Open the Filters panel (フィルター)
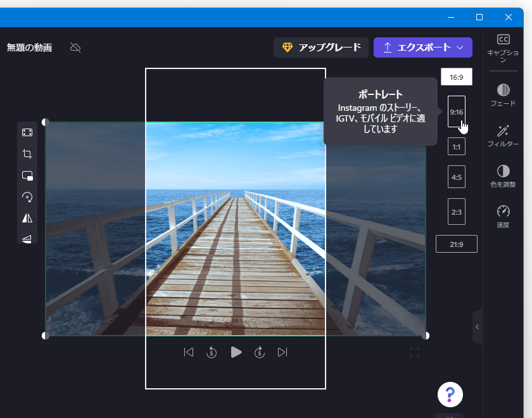The image size is (532, 418). click(503, 136)
